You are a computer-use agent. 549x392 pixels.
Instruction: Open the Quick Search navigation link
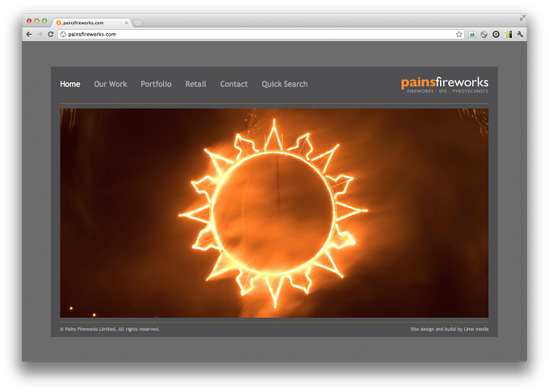tap(285, 84)
